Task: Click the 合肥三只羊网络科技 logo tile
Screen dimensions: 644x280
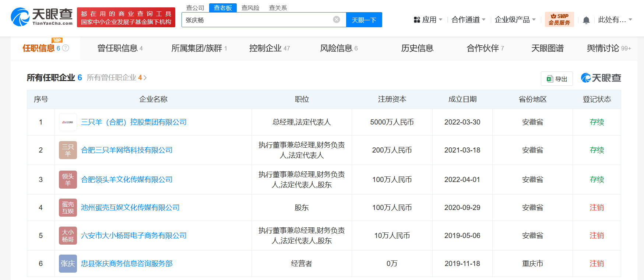Action: [68, 150]
